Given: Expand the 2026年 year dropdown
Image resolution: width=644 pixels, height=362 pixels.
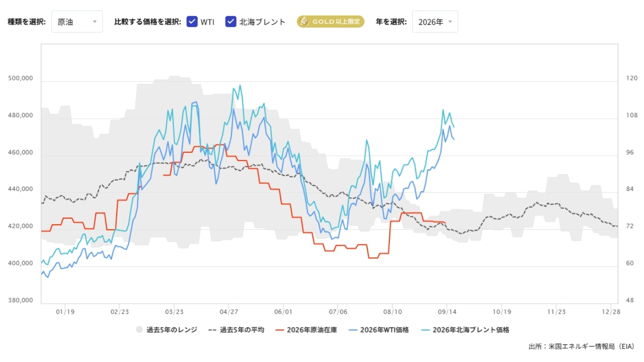Looking at the screenshot, I should click(x=435, y=22).
